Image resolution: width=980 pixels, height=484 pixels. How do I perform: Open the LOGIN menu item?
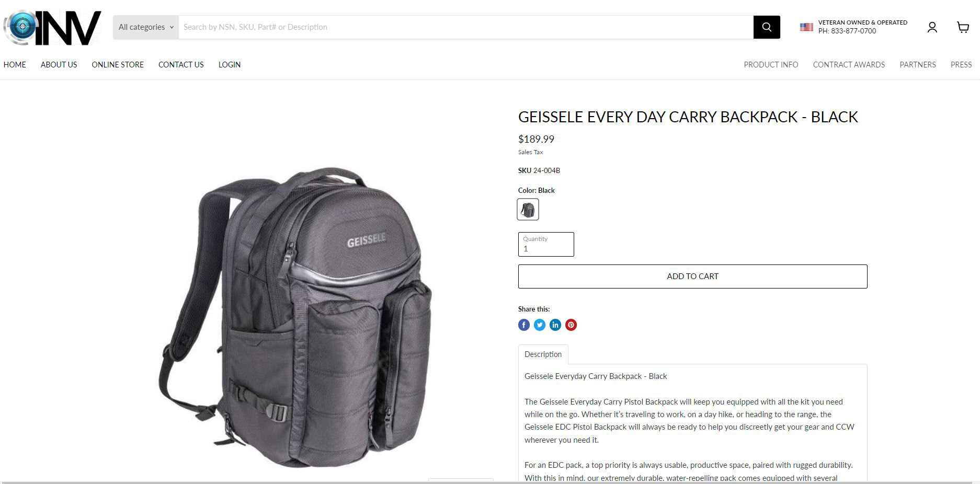pos(230,65)
